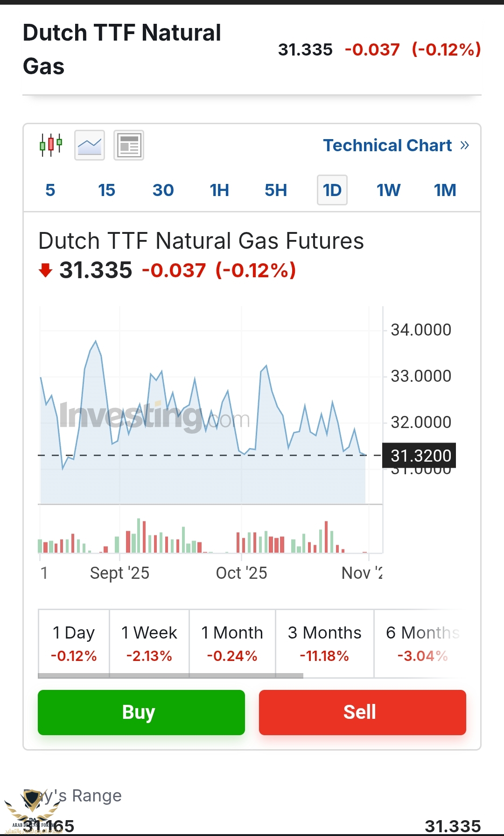Click the red down arrow price indicator
This screenshot has height=836, width=504.
(45, 270)
